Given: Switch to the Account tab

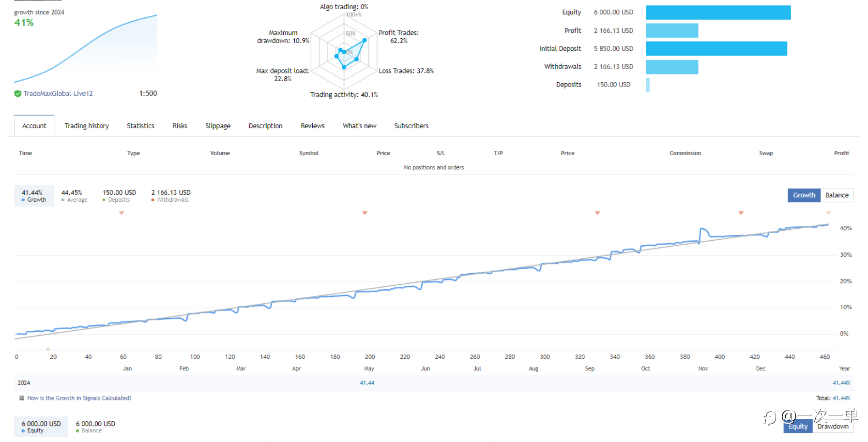Looking at the screenshot, I should [34, 126].
